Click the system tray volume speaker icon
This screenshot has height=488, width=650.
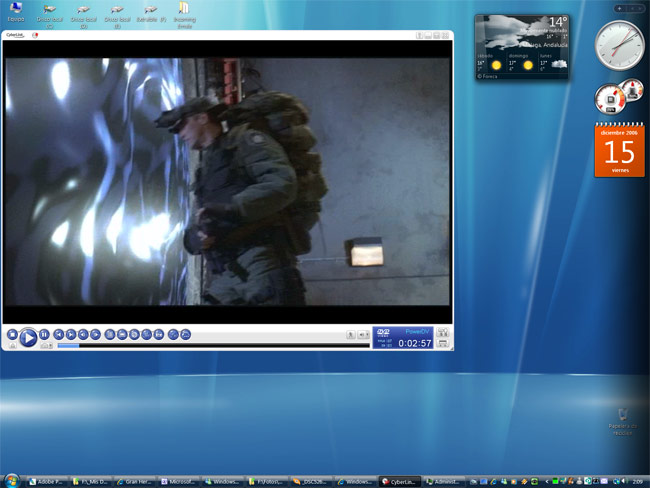click(625, 481)
